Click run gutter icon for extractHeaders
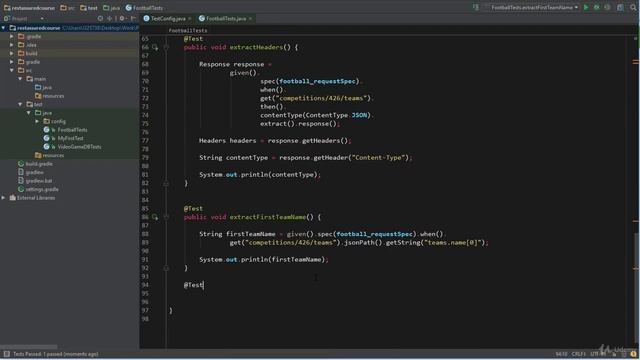Screen dimensions: 640x360 pos(155,47)
